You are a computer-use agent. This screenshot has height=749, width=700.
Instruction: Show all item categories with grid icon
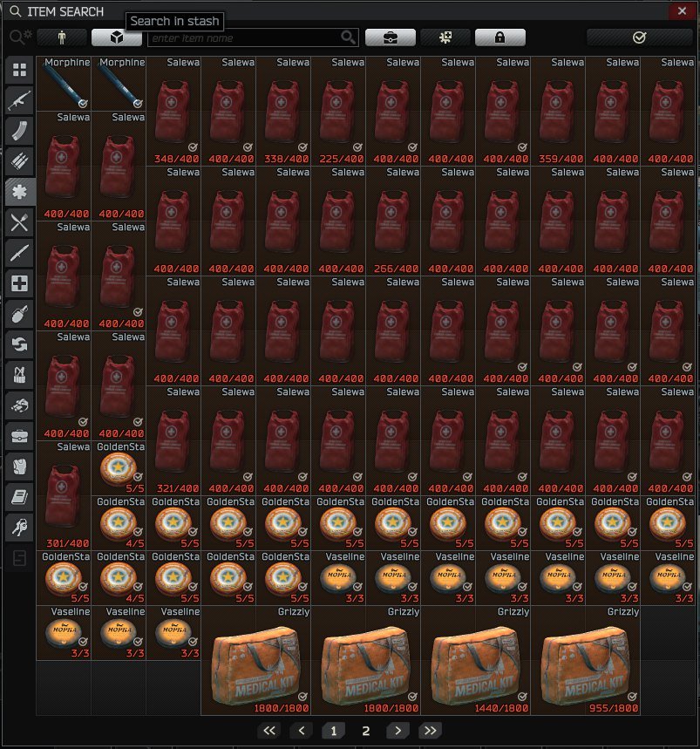pyautogui.click(x=19, y=70)
